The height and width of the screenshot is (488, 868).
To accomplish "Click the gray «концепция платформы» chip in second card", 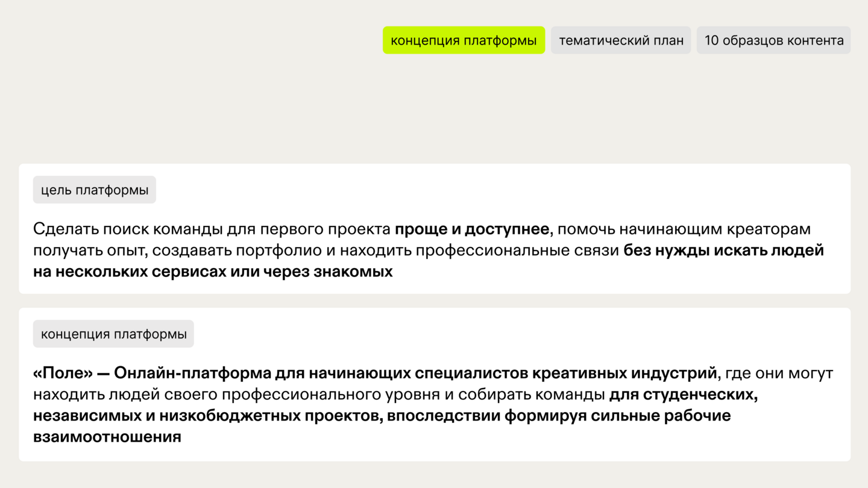I will pos(113,334).
